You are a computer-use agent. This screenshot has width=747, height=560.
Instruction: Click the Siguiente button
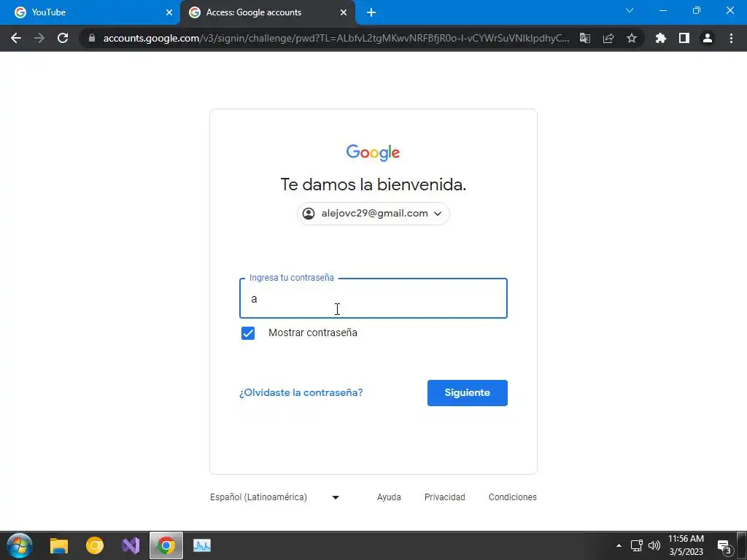pyautogui.click(x=468, y=393)
